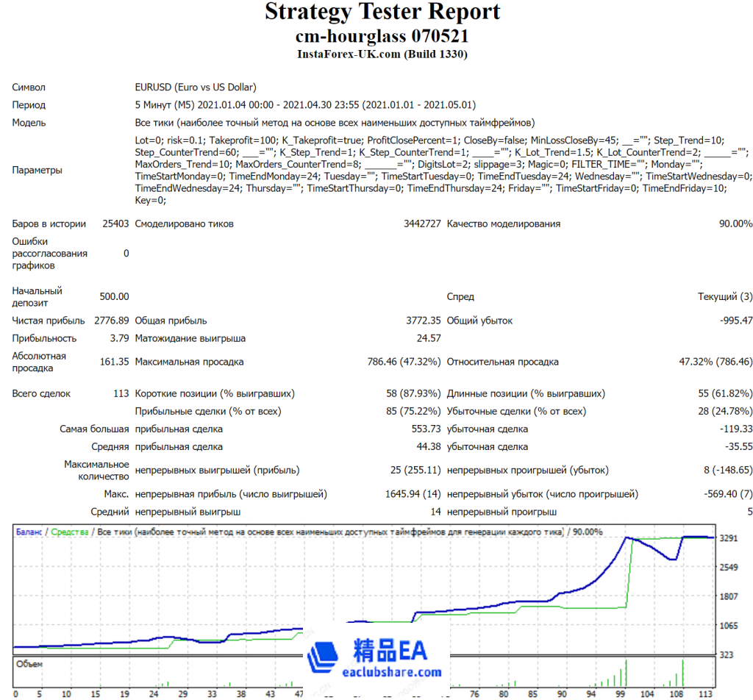This screenshot has height=700, width=753.
Task: Click the blue balance curve peak
Action: coord(627,537)
